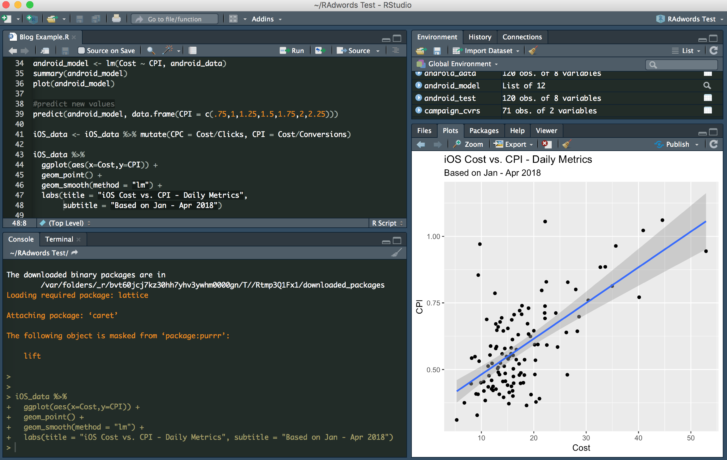The image size is (727, 460).
Task: Click the android_test data viewer grid icon
Action: click(707, 98)
